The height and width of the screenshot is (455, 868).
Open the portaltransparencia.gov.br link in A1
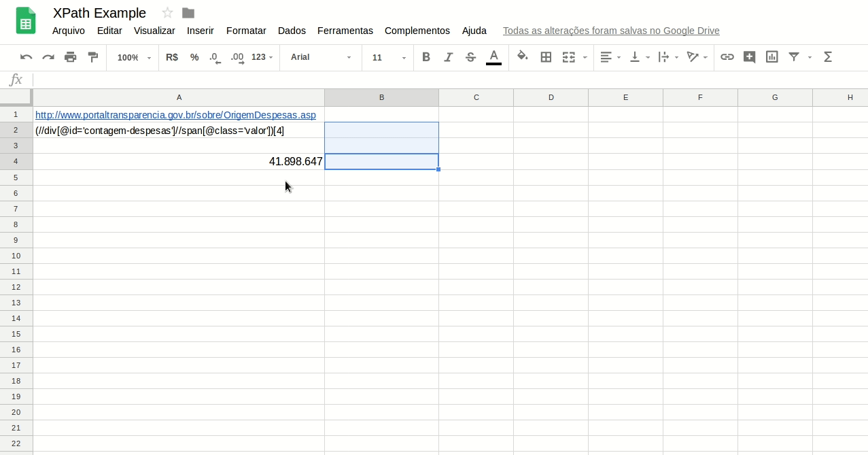(x=175, y=115)
